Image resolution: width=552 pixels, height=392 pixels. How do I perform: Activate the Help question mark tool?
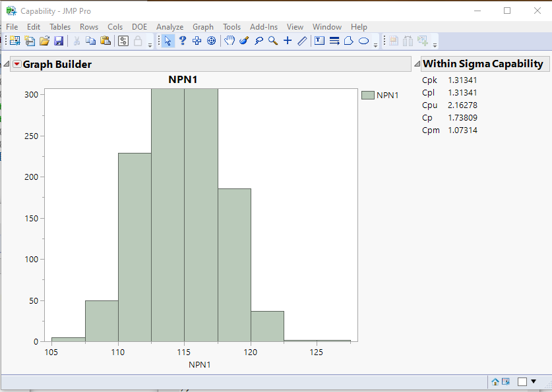[x=183, y=41]
